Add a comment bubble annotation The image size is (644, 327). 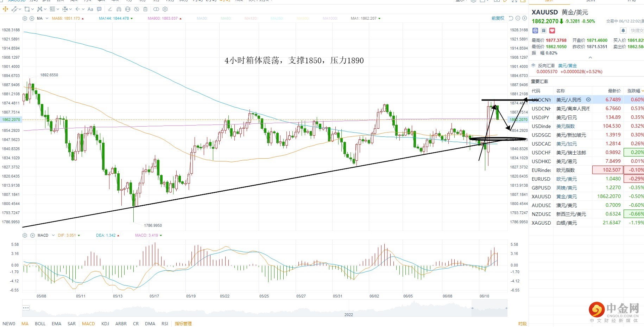click(x=99, y=9)
